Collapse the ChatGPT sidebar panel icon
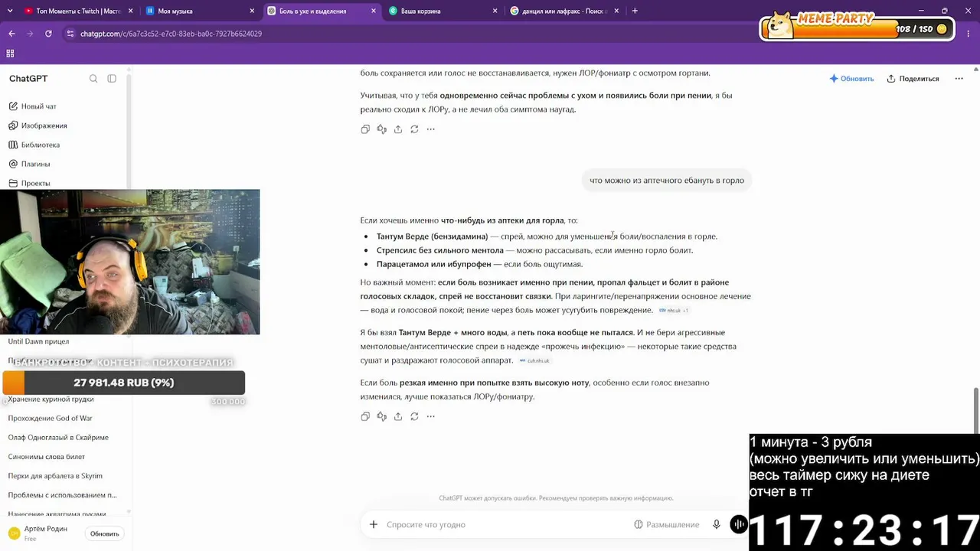This screenshot has width=980, height=551. (112, 79)
